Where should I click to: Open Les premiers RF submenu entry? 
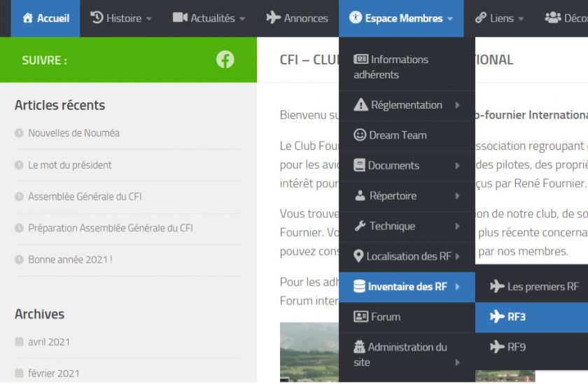point(542,287)
